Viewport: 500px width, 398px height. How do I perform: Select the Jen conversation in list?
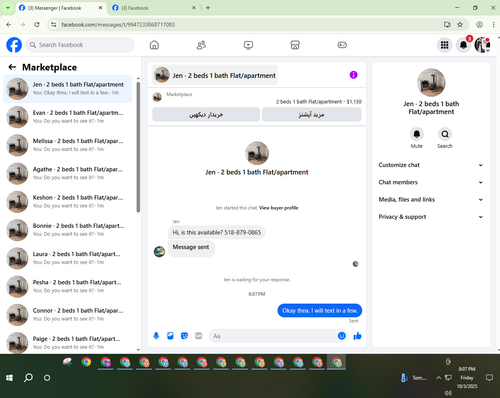[x=68, y=89]
